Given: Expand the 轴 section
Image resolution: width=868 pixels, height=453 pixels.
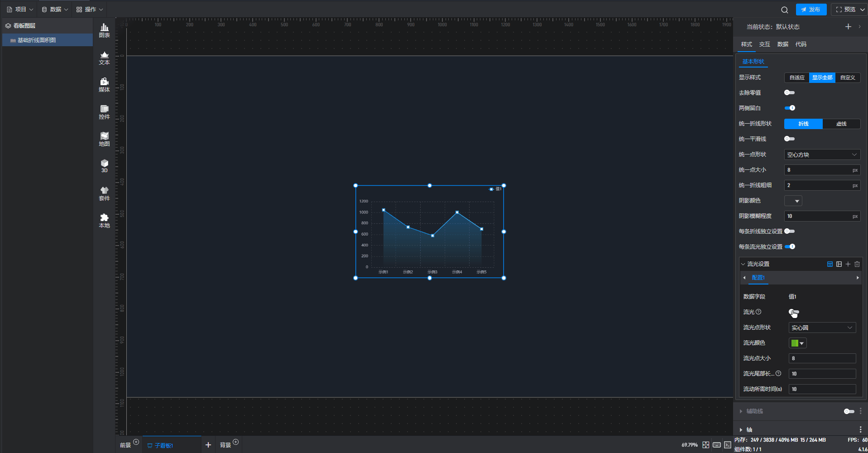Looking at the screenshot, I should pos(749,429).
